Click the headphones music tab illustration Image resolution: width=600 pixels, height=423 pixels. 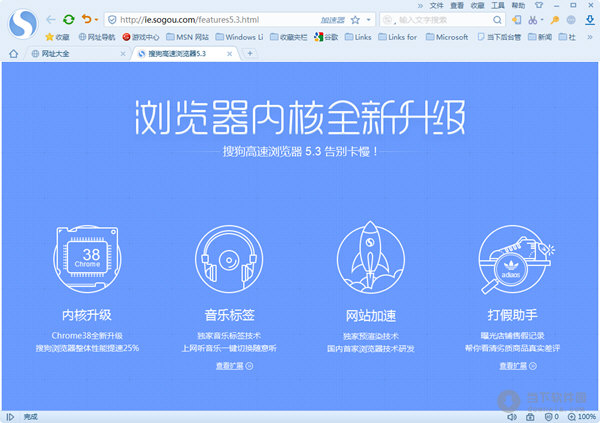click(x=229, y=259)
